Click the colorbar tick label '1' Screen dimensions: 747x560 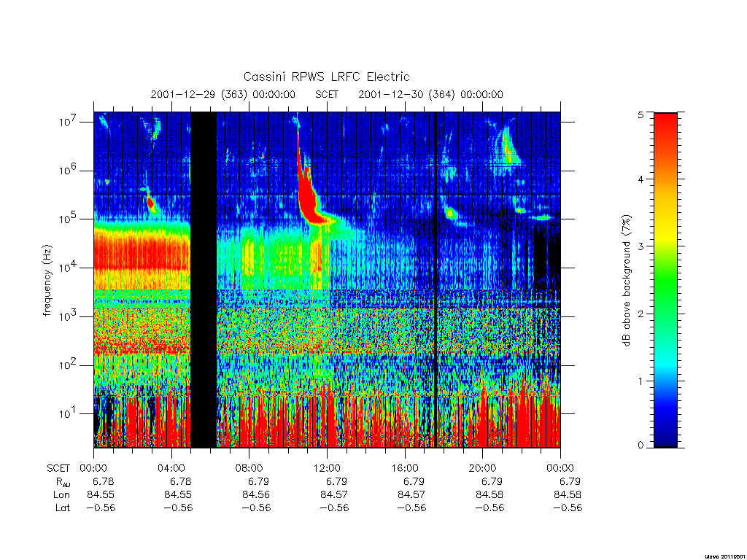[x=640, y=381]
